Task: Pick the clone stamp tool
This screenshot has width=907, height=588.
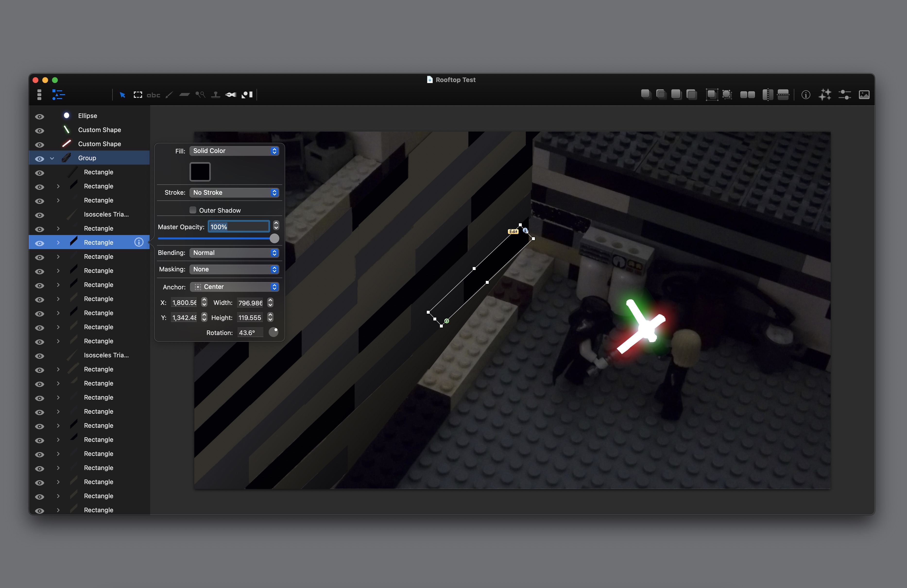Action: tap(216, 95)
